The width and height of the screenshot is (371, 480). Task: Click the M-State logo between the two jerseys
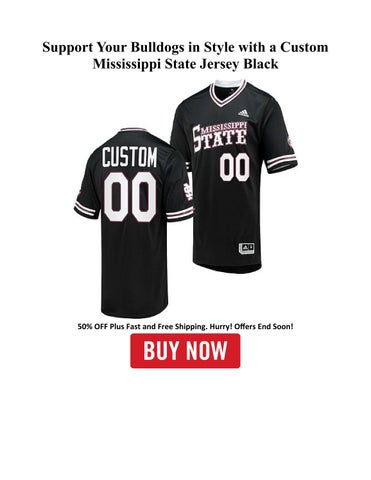tap(189, 192)
